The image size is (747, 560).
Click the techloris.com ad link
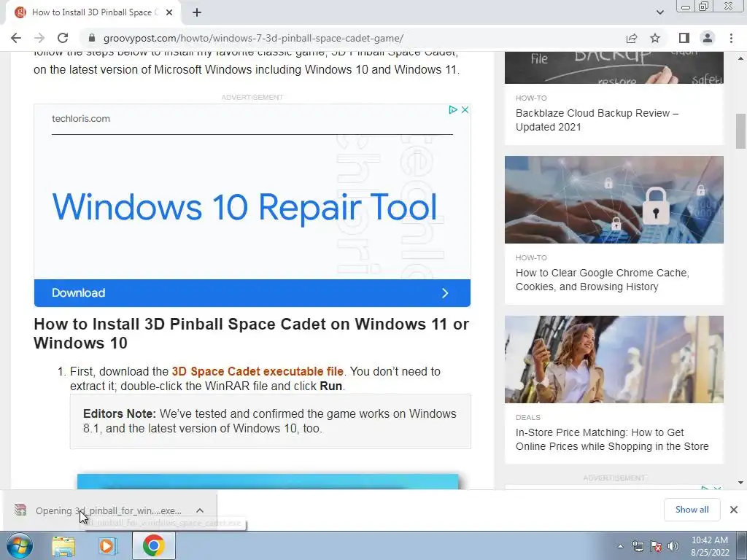point(81,119)
